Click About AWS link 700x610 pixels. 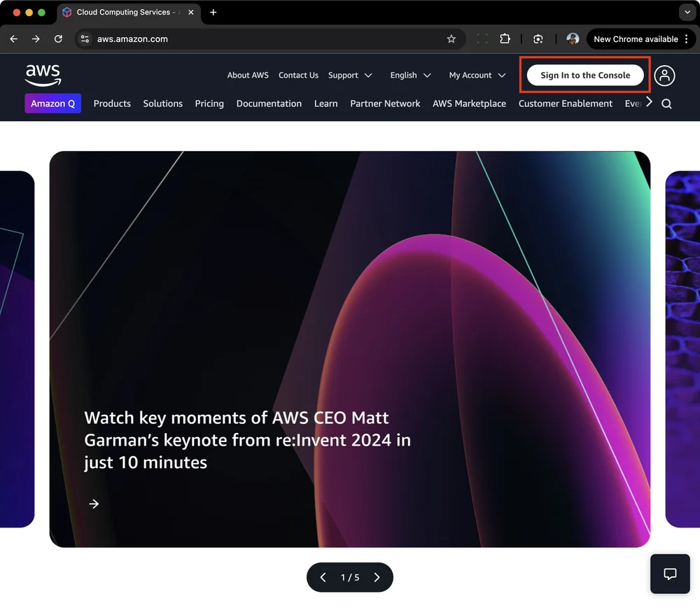click(248, 76)
